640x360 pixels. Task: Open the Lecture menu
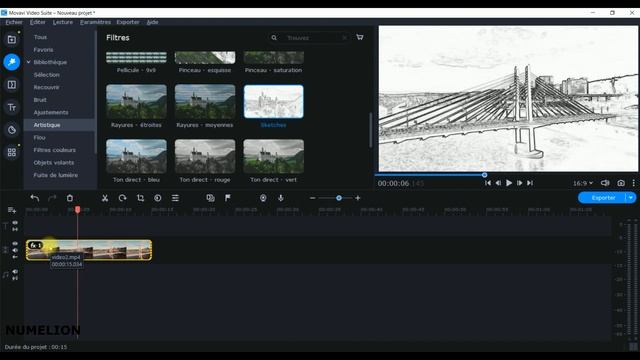[x=63, y=22]
